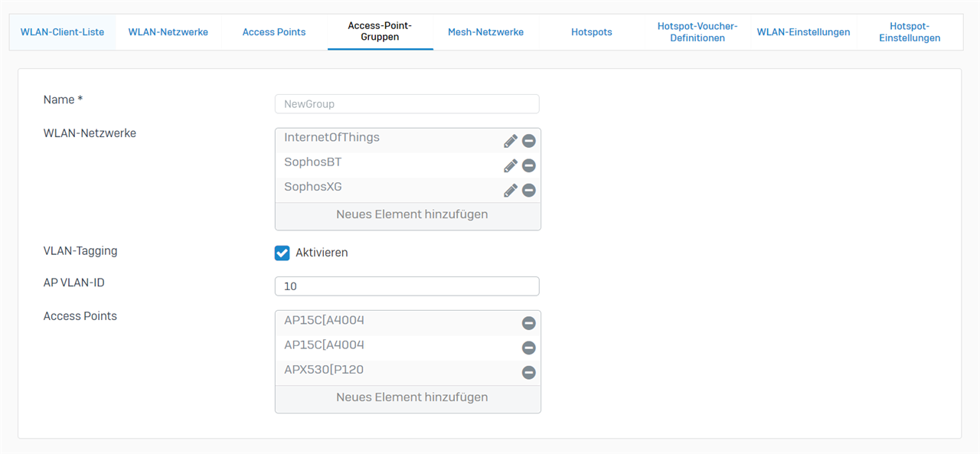This screenshot has width=980, height=454.
Task: Remove SophosBT using its minus icon
Action: pyautogui.click(x=528, y=165)
